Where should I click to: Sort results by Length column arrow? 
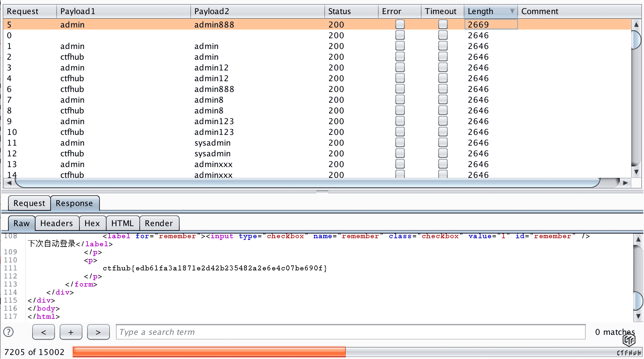pyautogui.click(x=512, y=11)
